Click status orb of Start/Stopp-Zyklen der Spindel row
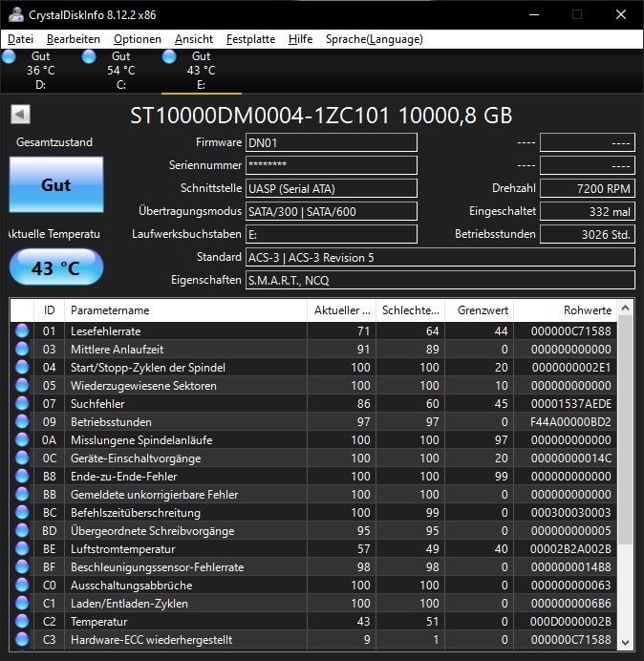This screenshot has width=644, height=661. [22, 367]
